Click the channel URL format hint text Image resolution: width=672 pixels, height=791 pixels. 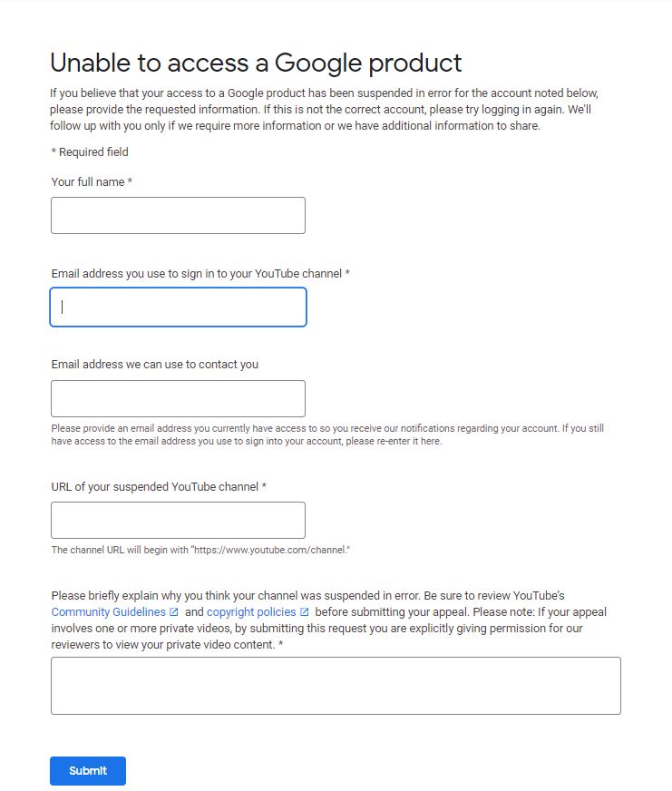point(200,551)
